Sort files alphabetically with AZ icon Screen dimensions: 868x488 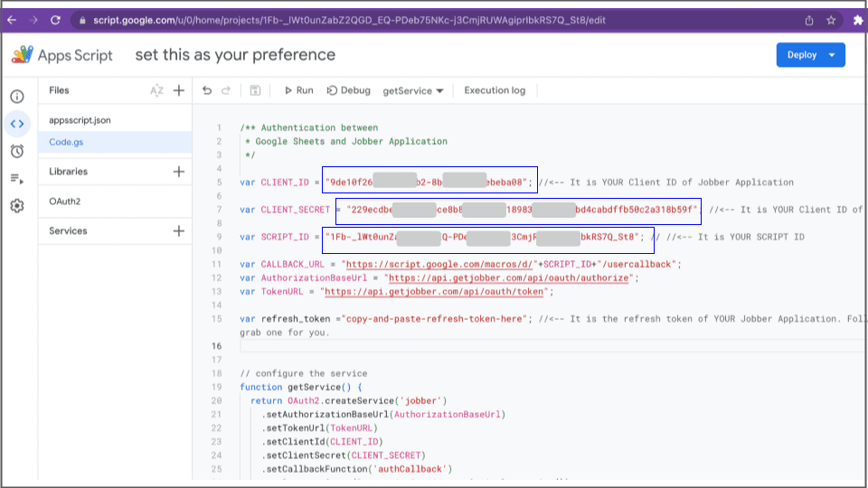[156, 90]
